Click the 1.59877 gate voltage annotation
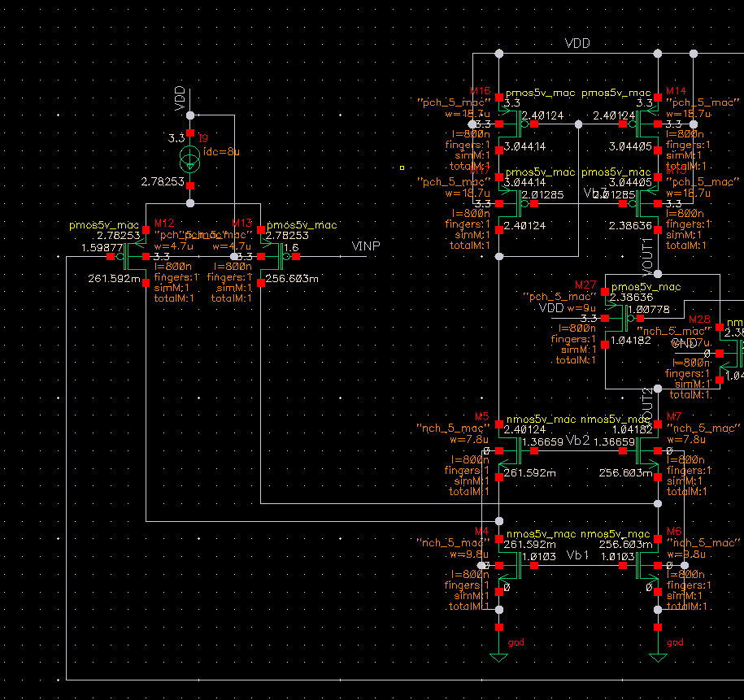 pos(102,248)
